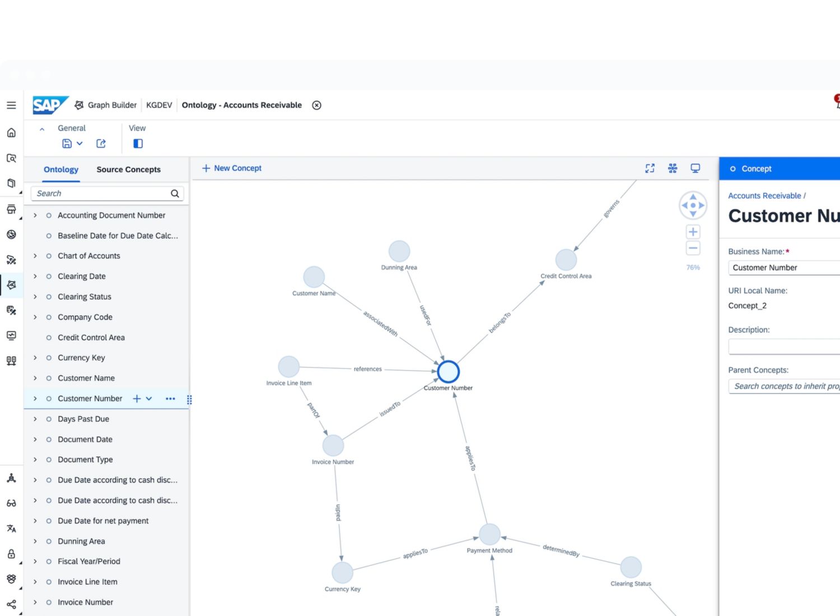Expand the Chart of Accounts tree item
This screenshot has width=840, height=616.
tap(35, 256)
